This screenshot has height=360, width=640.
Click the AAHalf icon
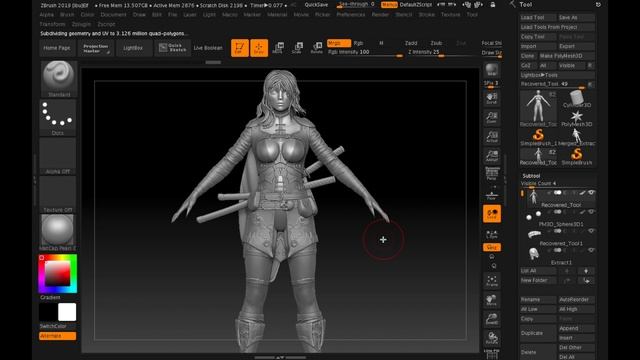(492, 156)
